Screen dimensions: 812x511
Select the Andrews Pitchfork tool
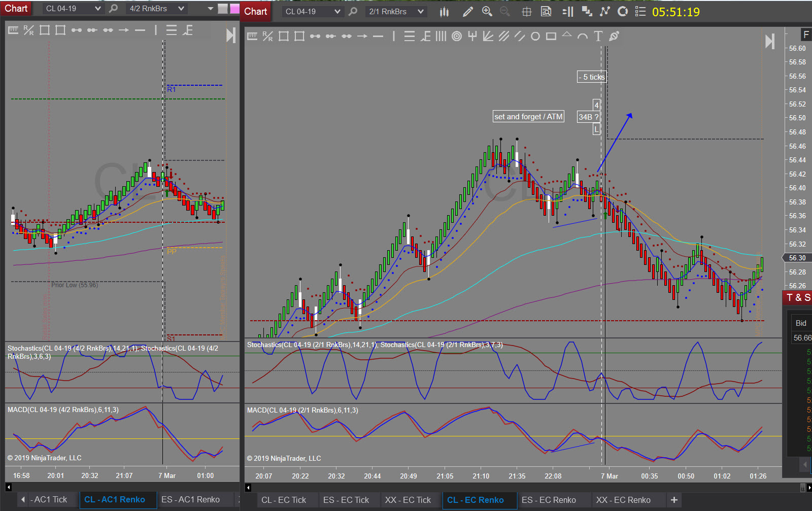click(x=472, y=36)
